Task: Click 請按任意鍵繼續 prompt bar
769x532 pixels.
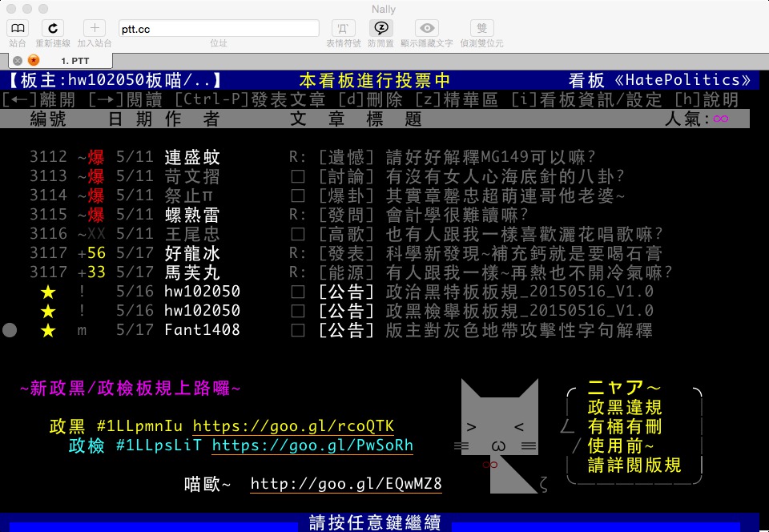Action: [375, 522]
